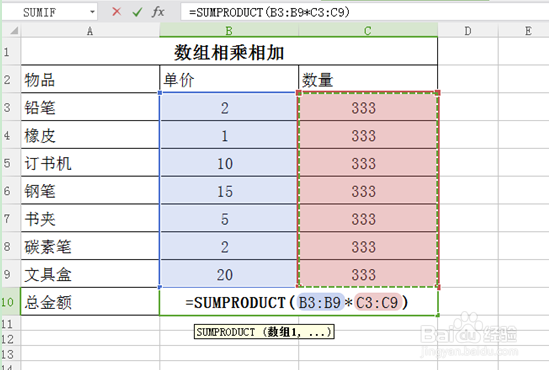Click quantity 333 in 钢笔 row
549x370 pixels.
[368, 191]
